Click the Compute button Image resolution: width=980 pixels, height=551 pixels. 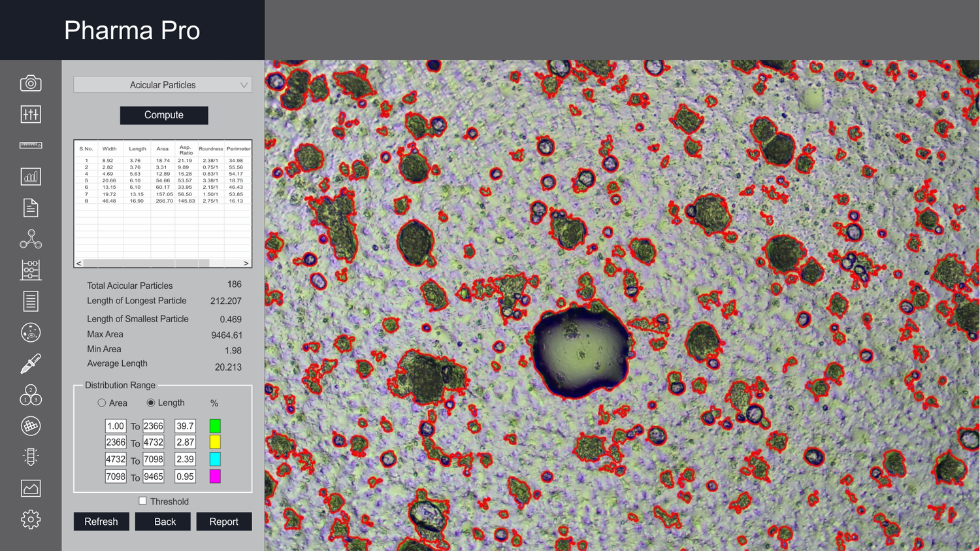[163, 115]
